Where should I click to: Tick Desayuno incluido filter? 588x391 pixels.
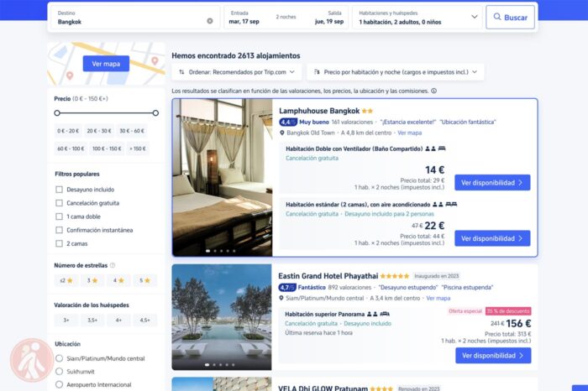tap(60, 190)
